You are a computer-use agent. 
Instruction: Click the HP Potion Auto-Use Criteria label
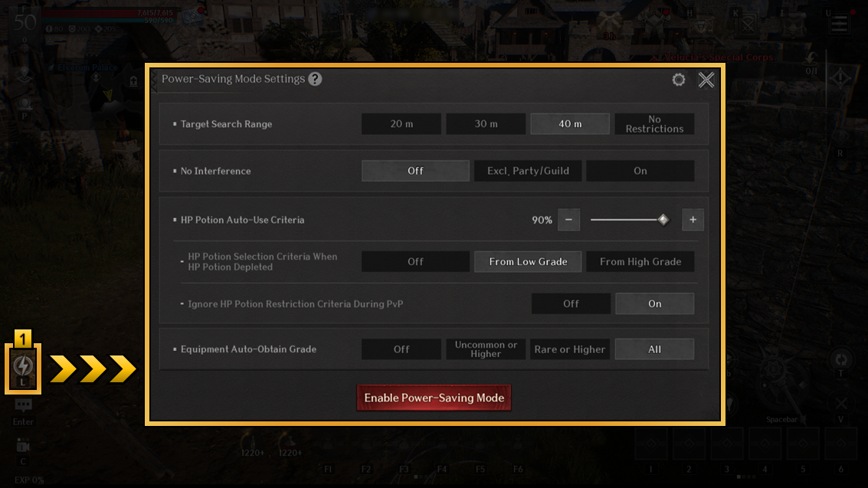(242, 220)
